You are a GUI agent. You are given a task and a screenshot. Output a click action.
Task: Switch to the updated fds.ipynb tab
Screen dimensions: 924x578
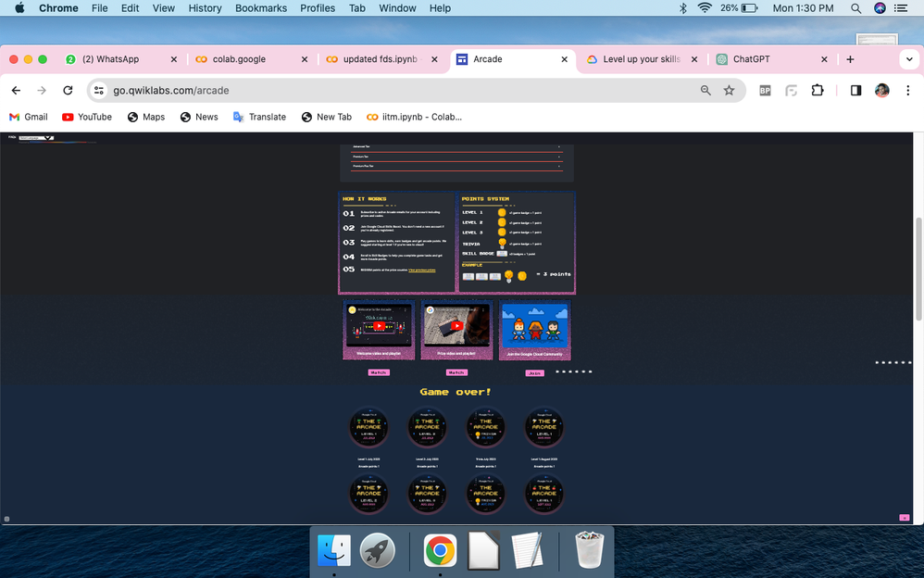click(x=382, y=59)
